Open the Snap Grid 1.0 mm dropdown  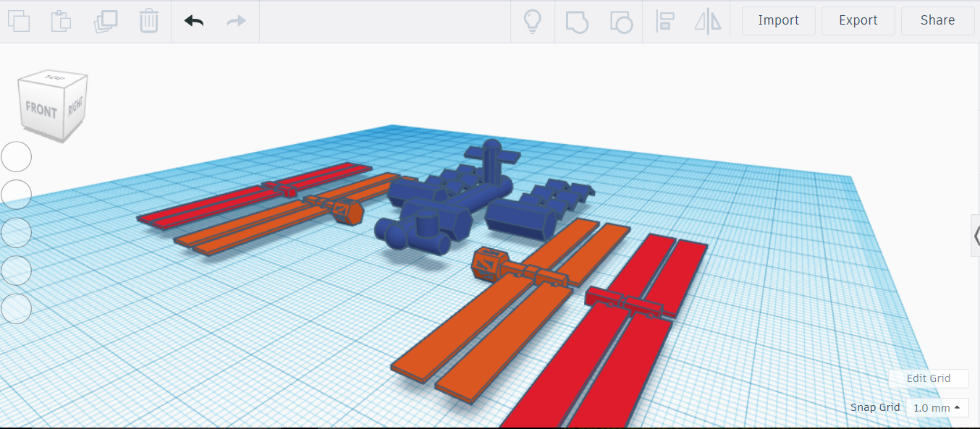[x=937, y=408]
